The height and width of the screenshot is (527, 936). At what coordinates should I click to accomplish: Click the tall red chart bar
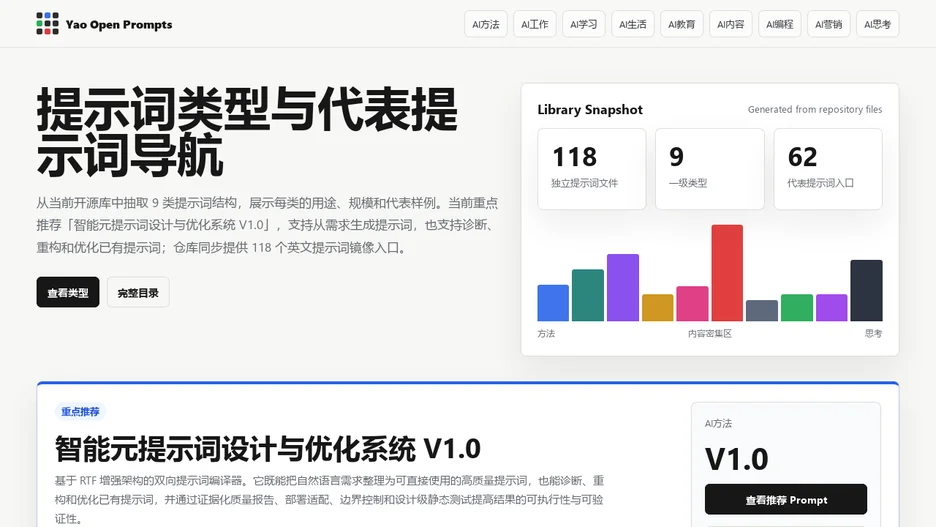click(727, 273)
